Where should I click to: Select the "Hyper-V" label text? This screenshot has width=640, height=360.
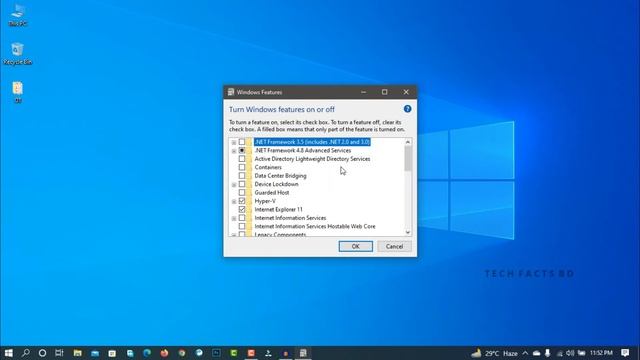[x=265, y=201]
